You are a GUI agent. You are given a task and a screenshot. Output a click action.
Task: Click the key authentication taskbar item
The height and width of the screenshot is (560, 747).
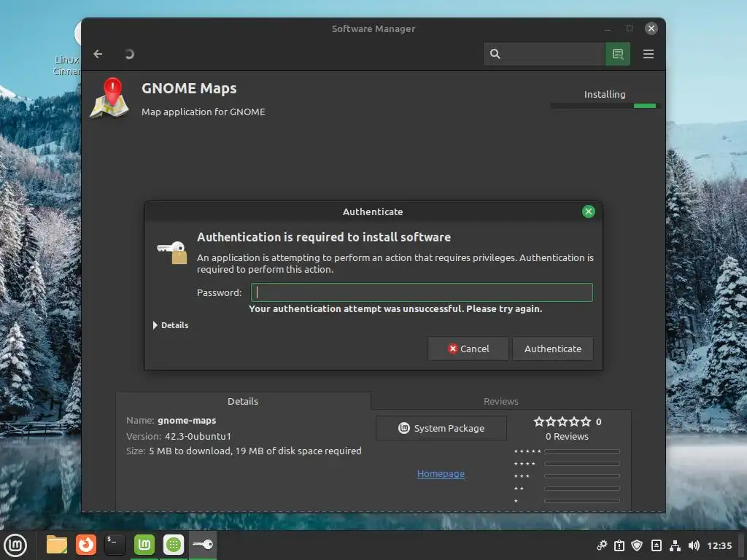pos(203,545)
